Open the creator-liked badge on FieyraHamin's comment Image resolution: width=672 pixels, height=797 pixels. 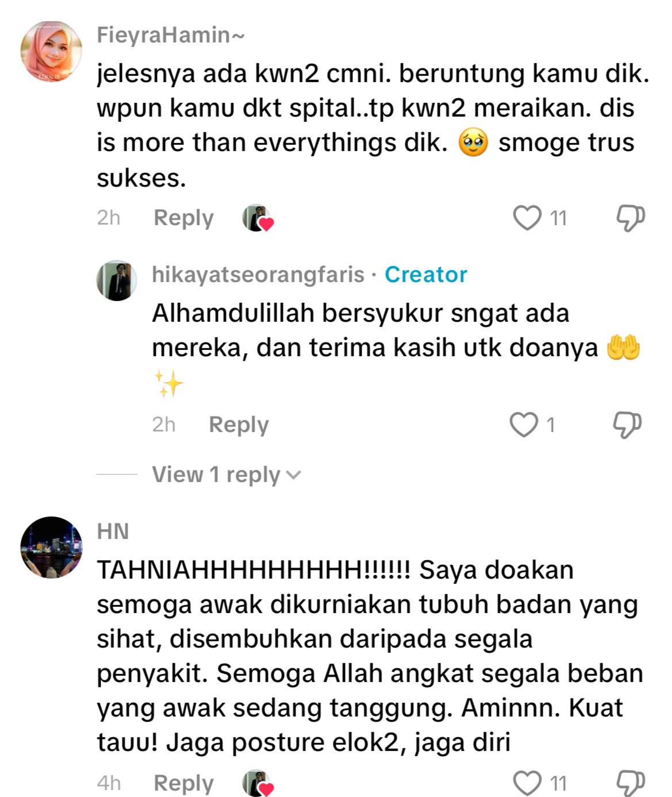258,218
